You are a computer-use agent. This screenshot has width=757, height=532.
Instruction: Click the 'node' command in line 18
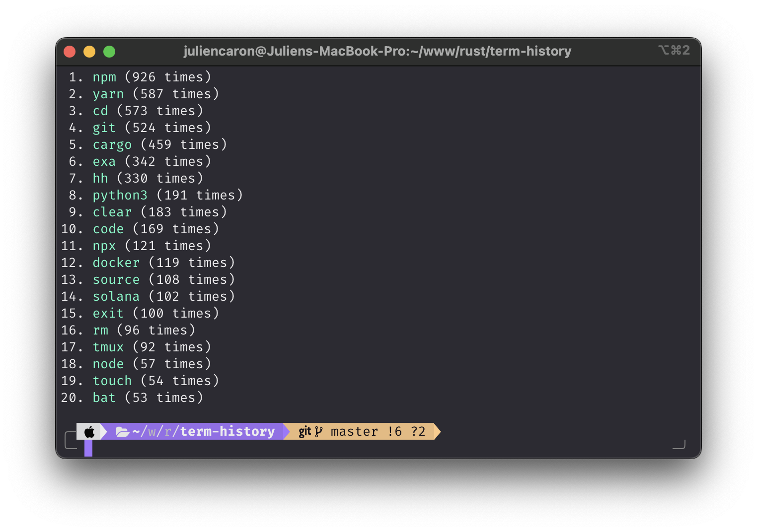point(108,364)
